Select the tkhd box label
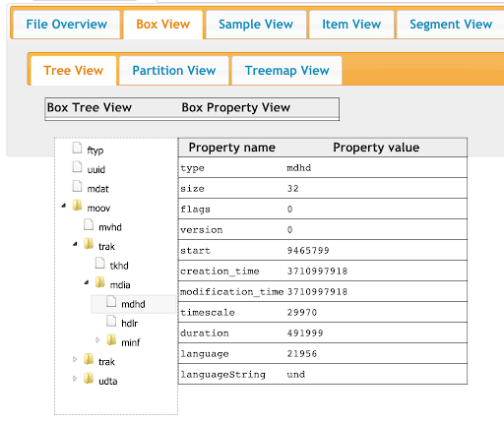Screen dimensions: 504x423 pos(119,266)
